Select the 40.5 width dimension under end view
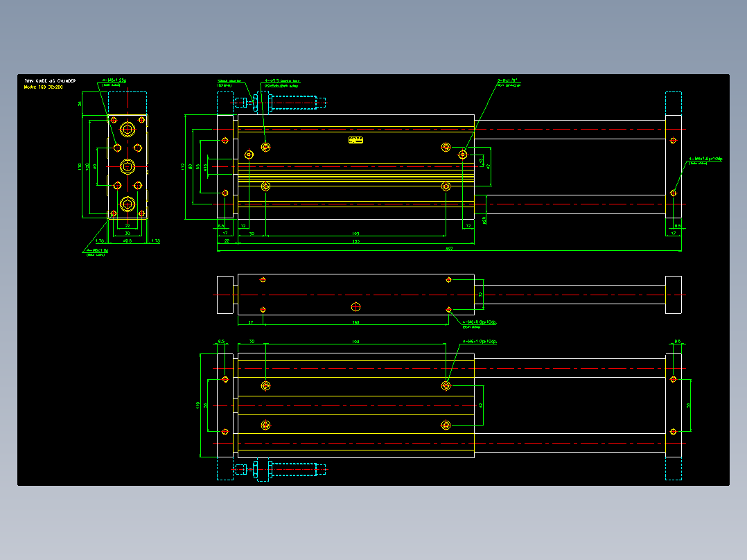Screen dimensions: 747x560 pos(128,240)
